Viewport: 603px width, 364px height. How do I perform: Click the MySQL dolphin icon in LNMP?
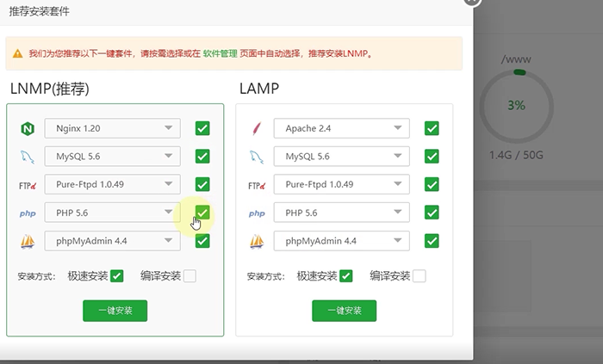click(x=28, y=157)
